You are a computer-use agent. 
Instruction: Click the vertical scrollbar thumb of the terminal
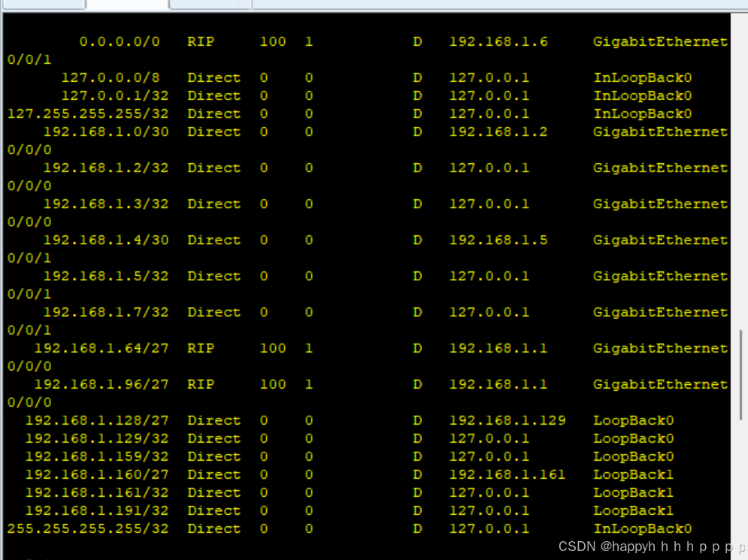coord(740,375)
